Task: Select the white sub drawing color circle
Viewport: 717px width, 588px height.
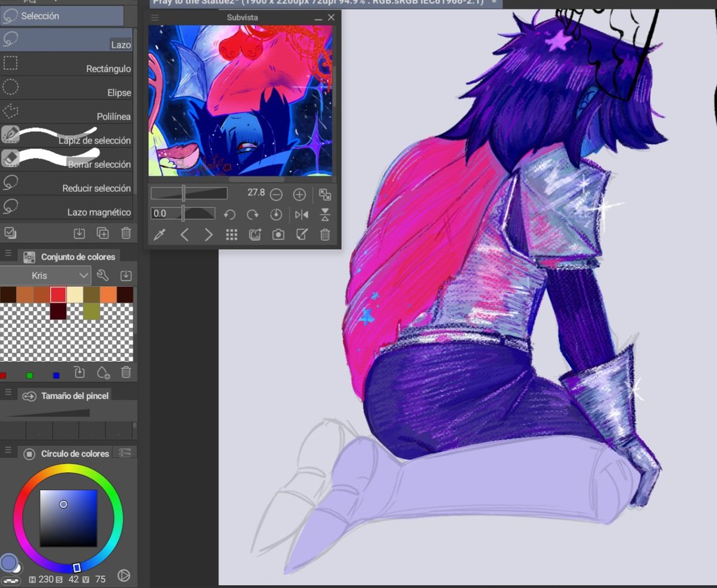Action: (x=17, y=568)
